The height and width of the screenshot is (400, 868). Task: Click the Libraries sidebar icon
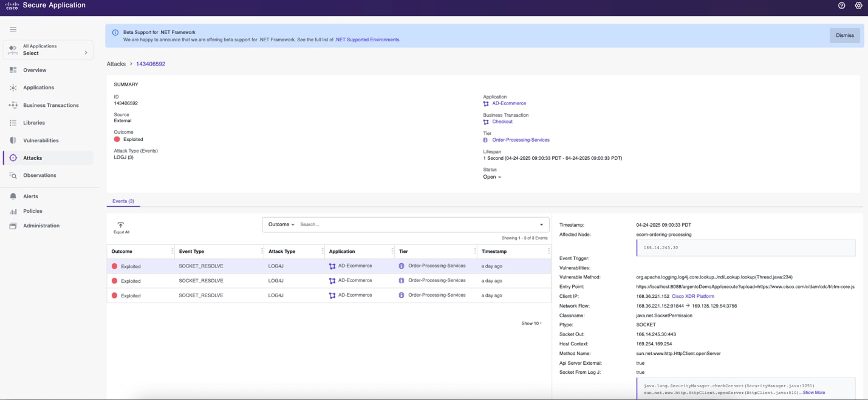(13, 123)
